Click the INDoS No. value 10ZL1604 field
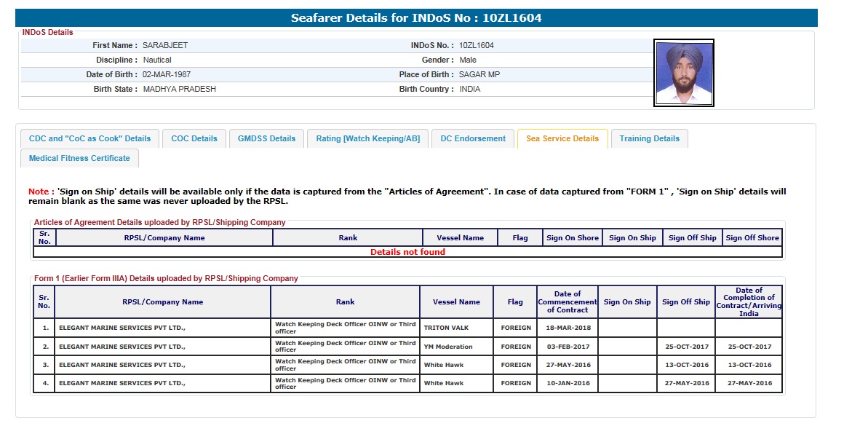Viewport: 868px width, 434px height. coord(476,45)
